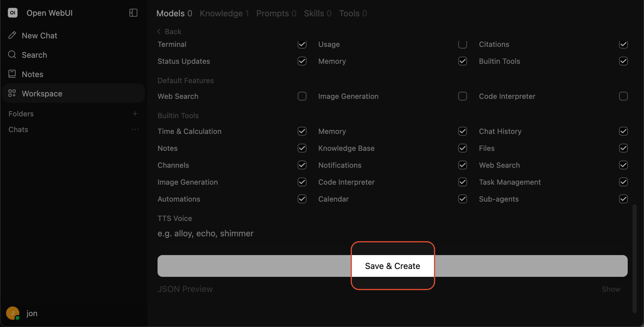Image resolution: width=644 pixels, height=327 pixels.
Task: Toggle the Usage capability checkbox
Action: coord(463,44)
